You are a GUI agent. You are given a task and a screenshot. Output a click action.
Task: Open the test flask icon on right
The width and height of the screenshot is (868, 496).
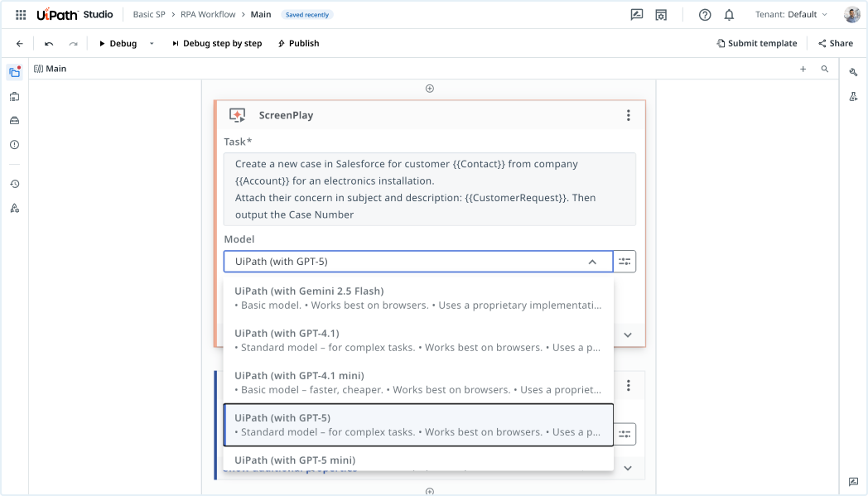[x=854, y=96]
